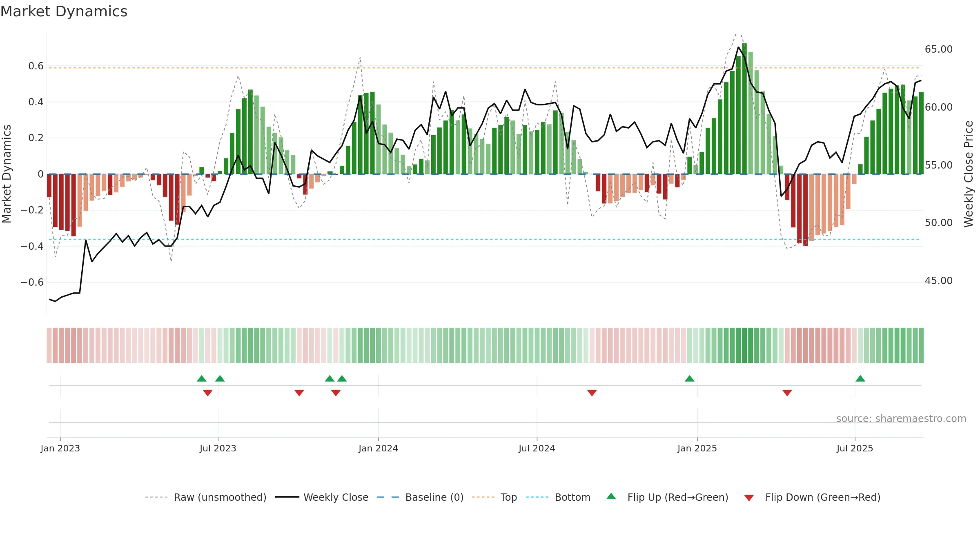Toggle Flip Up (Red→Green) legend entry
980x551 pixels.
[x=667, y=497]
